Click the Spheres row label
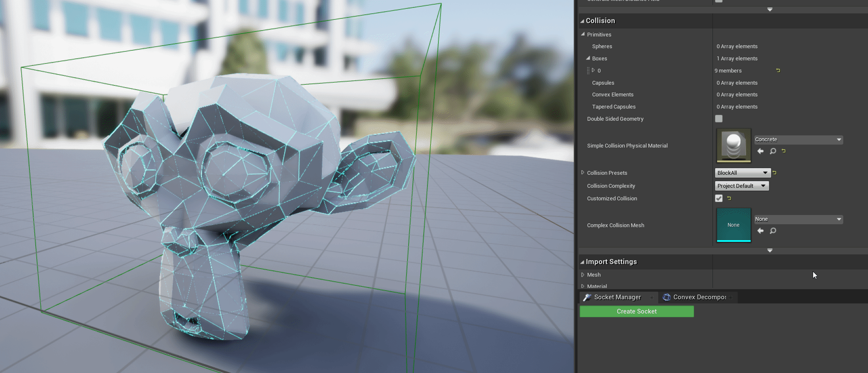Viewport: 868px width, 373px height. tap(602, 47)
